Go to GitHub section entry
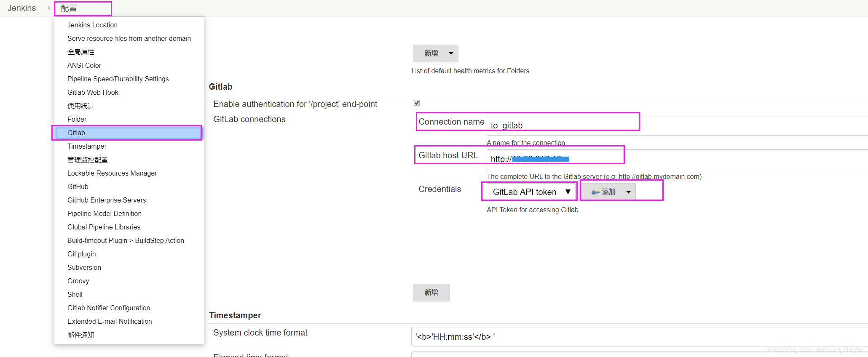The width and height of the screenshot is (868, 357). coord(78,186)
